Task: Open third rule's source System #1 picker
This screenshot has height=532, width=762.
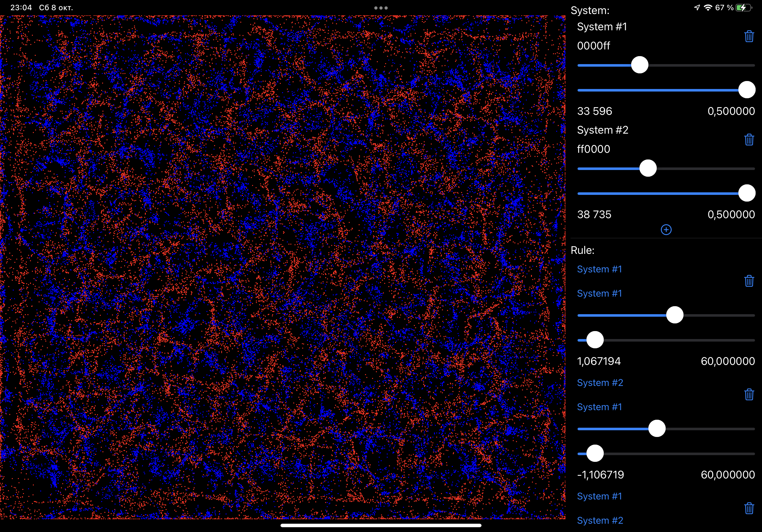Action: [x=599, y=496]
